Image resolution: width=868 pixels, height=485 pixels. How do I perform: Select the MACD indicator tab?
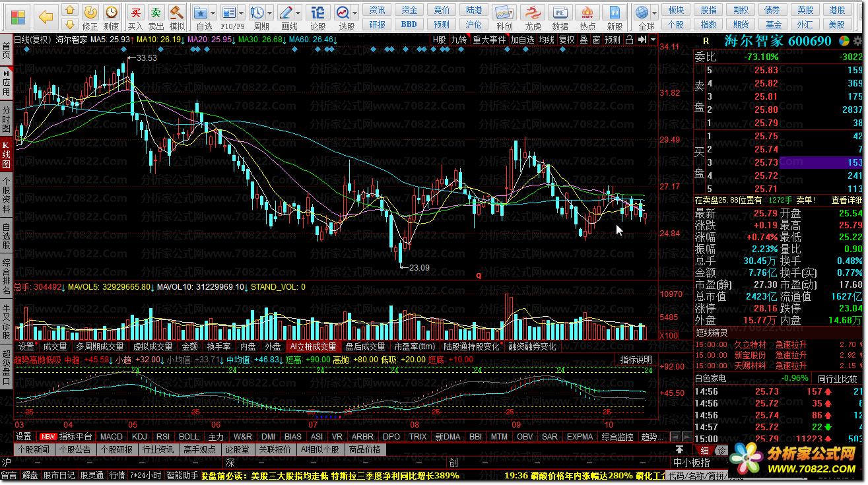112,437
